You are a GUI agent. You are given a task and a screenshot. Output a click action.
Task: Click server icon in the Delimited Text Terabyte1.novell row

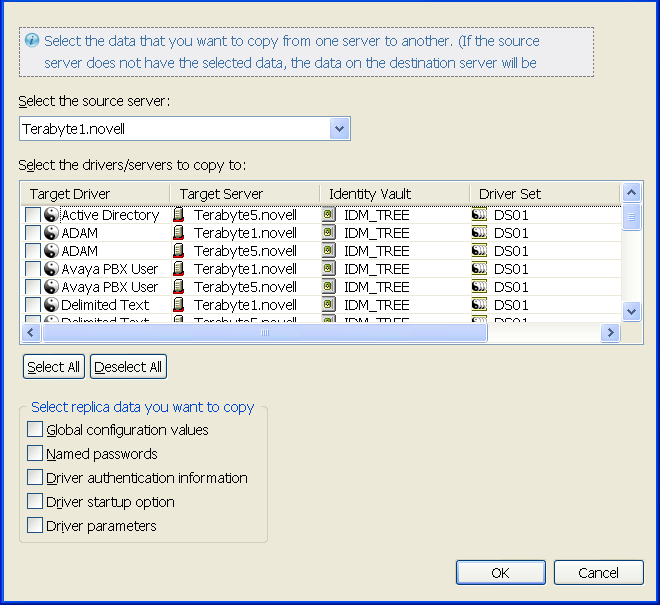pos(178,305)
